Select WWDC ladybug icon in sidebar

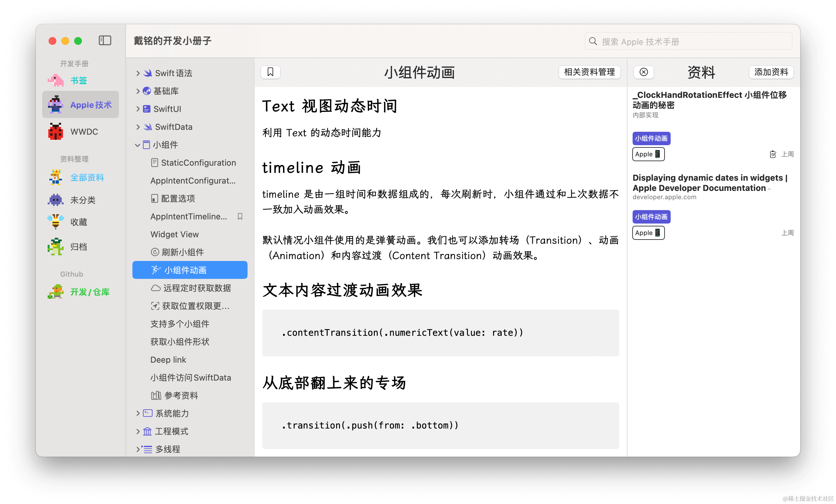point(56,131)
